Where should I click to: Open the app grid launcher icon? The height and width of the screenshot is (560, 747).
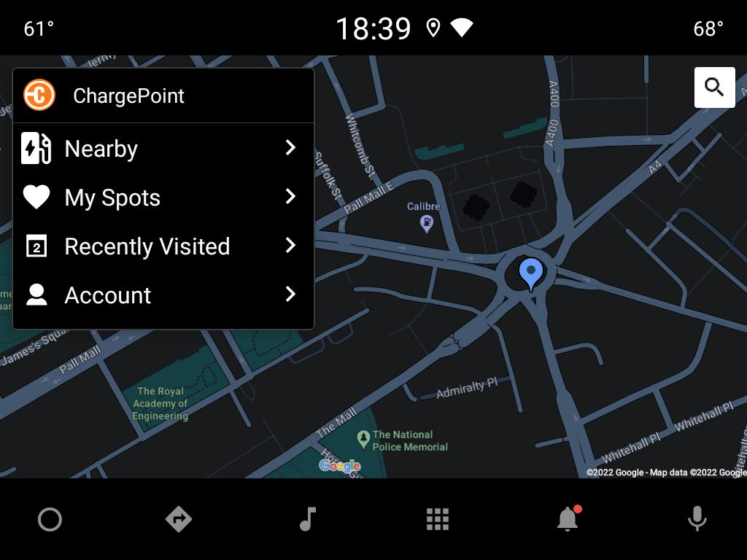click(438, 519)
